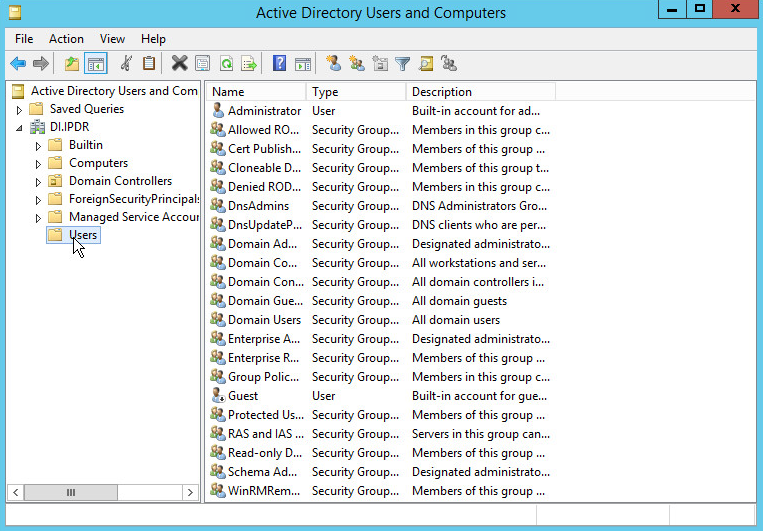The height and width of the screenshot is (531, 763).
Task: Click the Create new user icon
Action: point(333,64)
